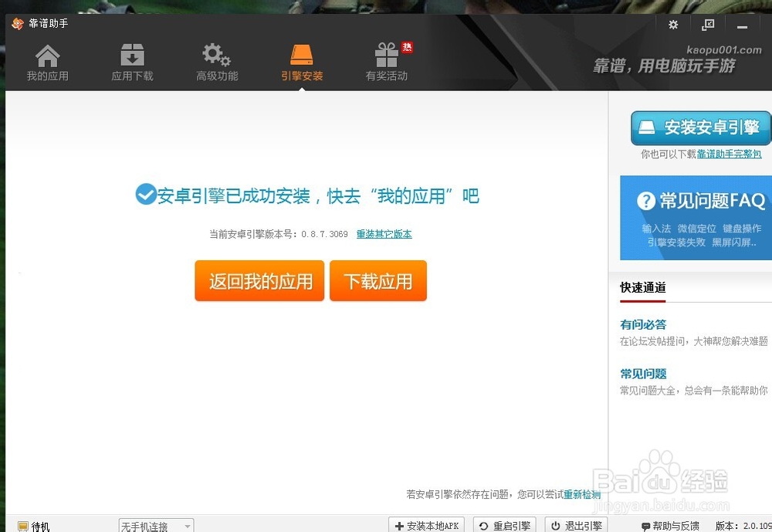
Task: Open 帮助与反馈 in status bar
Action: pos(670,526)
